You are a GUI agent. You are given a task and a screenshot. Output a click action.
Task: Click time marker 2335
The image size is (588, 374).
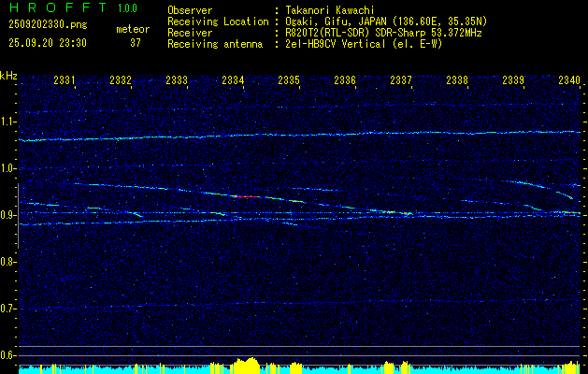[x=289, y=79]
